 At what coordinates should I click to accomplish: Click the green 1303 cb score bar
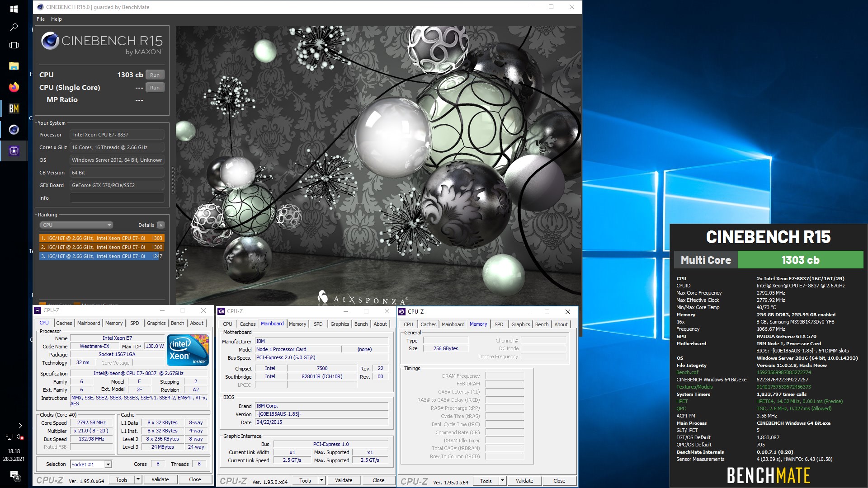click(x=800, y=260)
